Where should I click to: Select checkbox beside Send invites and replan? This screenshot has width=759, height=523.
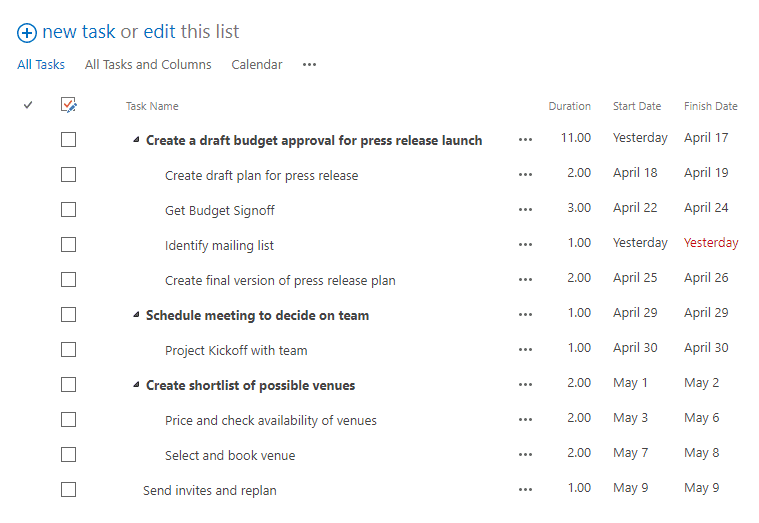(x=68, y=490)
